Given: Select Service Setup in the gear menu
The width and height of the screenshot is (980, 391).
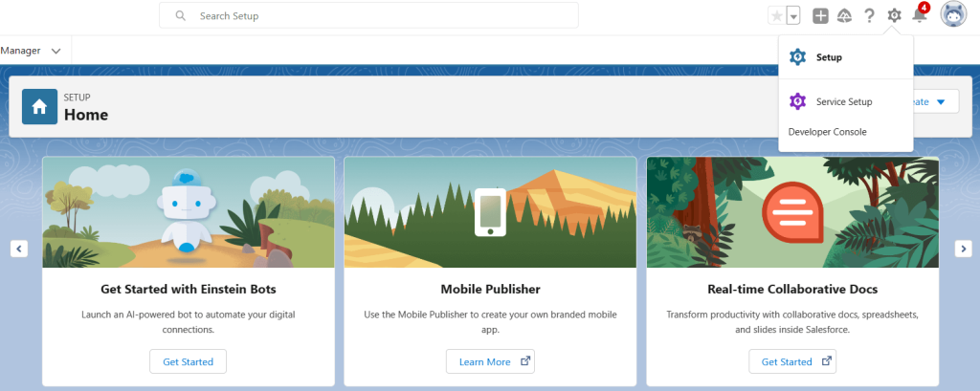Looking at the screenshot, I should tap(846, 101).
